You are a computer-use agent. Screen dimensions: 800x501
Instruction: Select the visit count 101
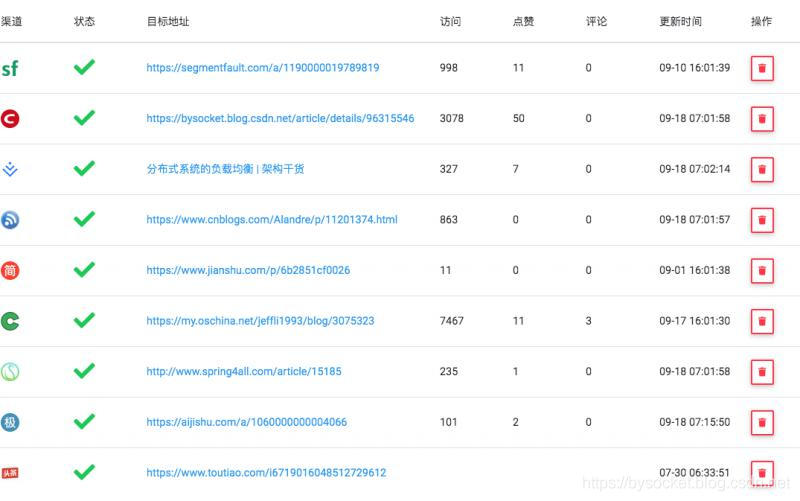[x=448, y=422]
